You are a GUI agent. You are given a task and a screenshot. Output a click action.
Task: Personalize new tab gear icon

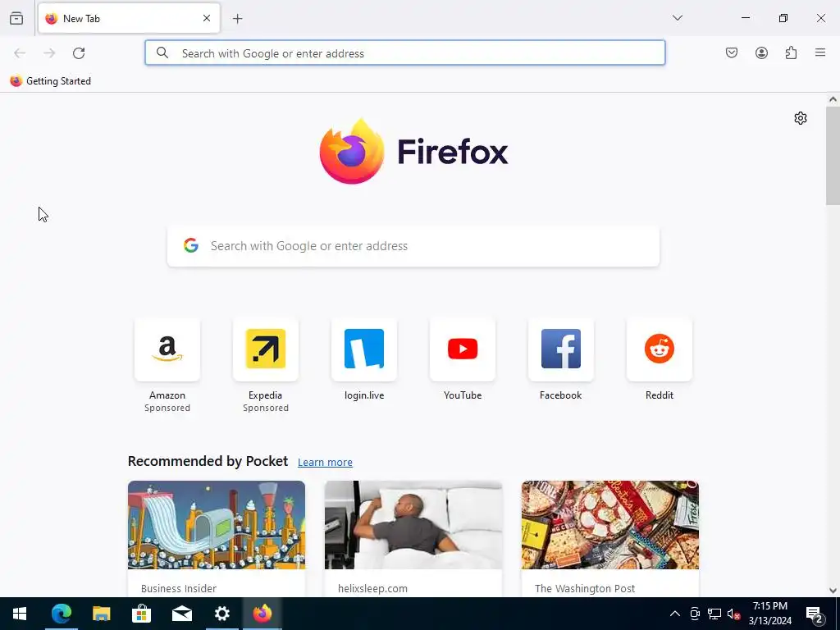pos(801,118)
